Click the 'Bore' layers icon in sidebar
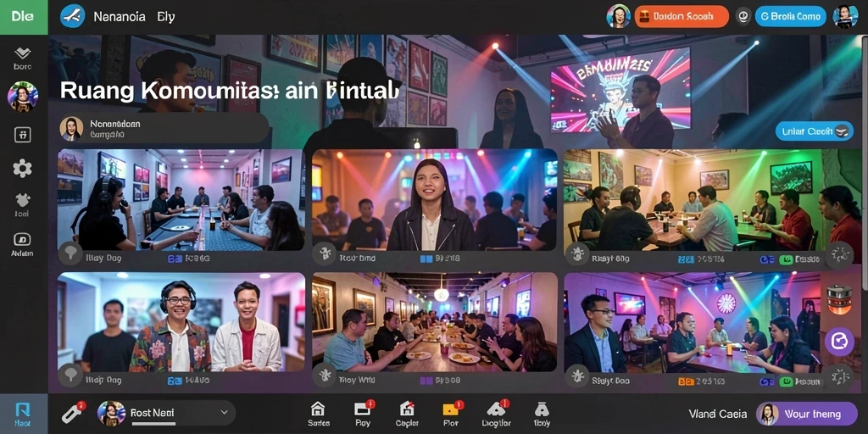868x434 pixels. (22, 58)
